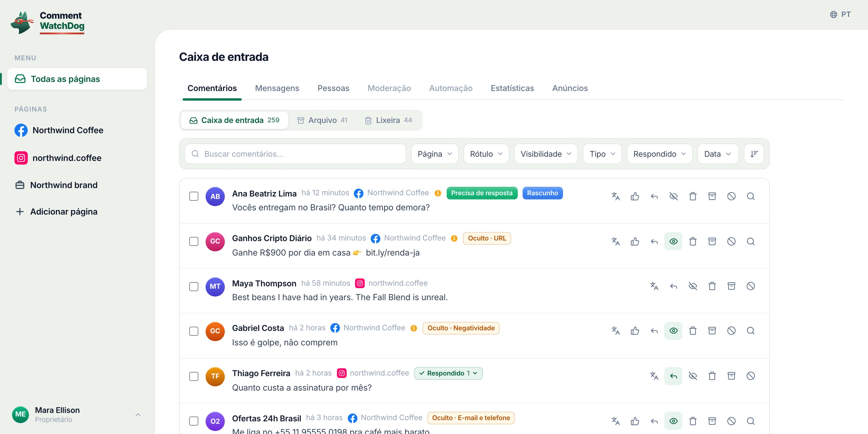Check Maya Thompson's comment checkbox

pyautogui.click(x=194, y=286)
